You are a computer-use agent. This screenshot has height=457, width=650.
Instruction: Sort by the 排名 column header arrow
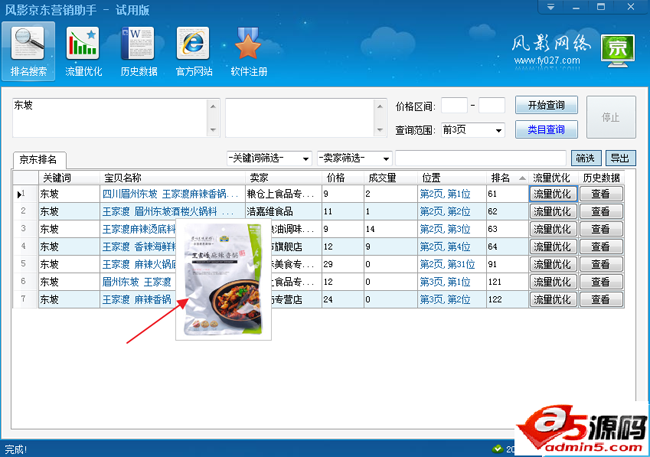(522, 178)
